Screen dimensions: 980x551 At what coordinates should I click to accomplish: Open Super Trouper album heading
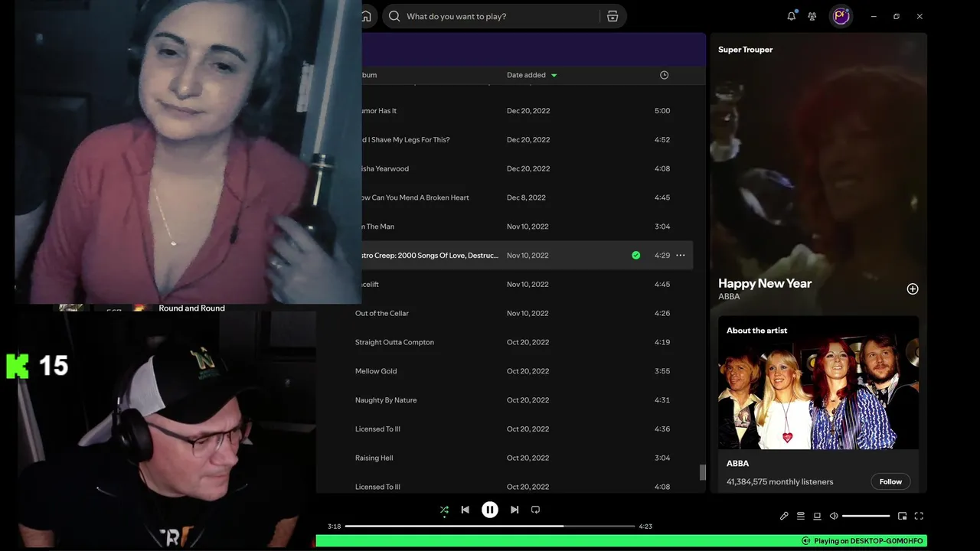pos(745,50)
